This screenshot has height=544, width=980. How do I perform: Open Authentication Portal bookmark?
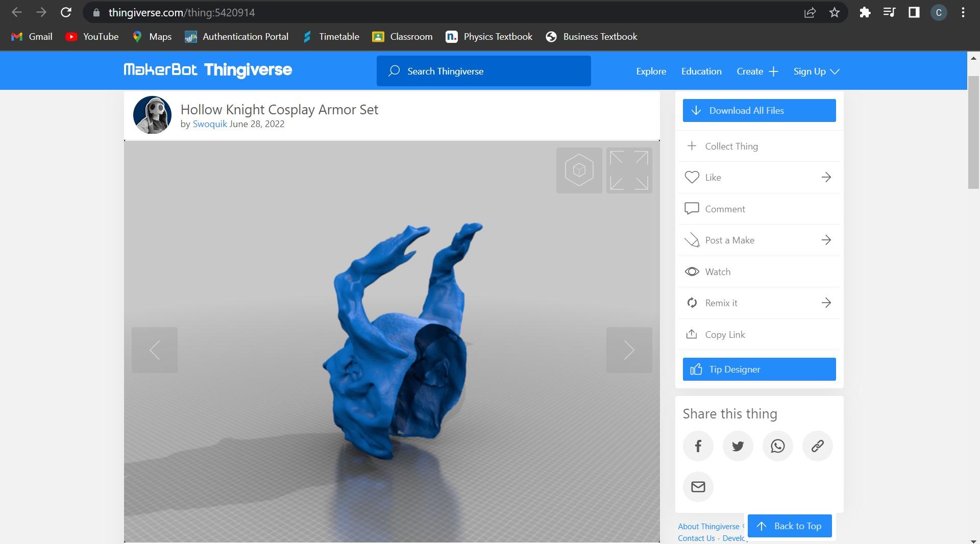(237, 37)
